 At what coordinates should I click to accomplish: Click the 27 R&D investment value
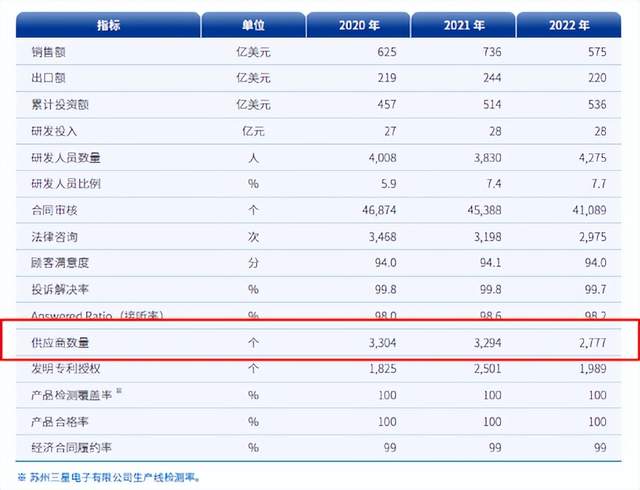pos(390,131)
